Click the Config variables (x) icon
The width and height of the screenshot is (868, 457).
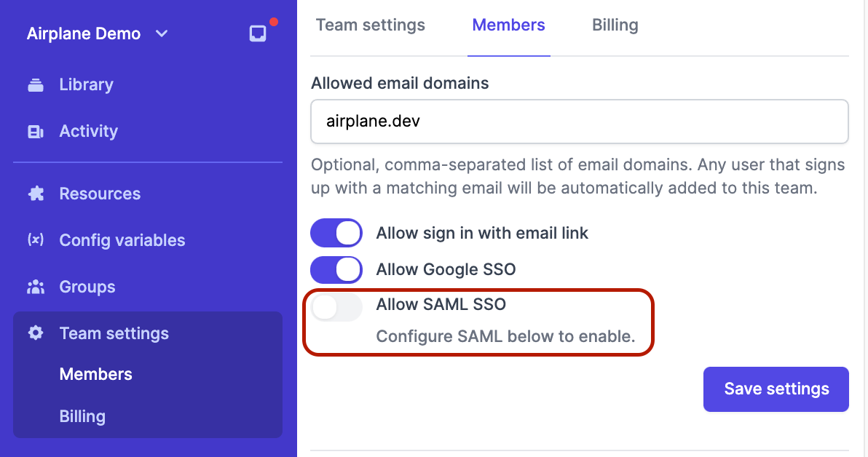[x=36, y=239]
